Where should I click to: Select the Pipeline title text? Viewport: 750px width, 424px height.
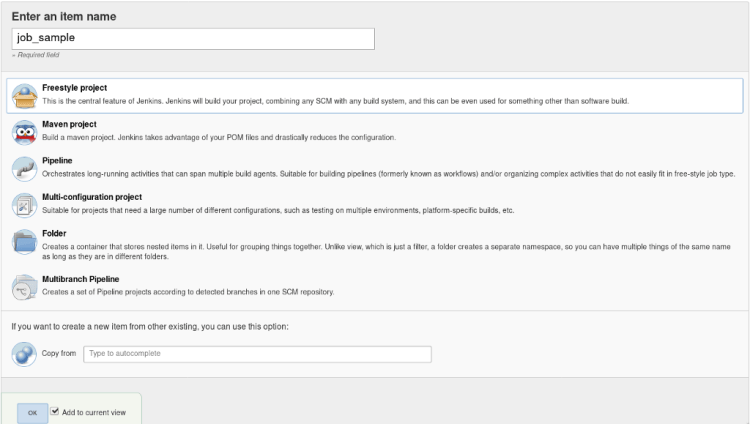[x=58, y=160]
